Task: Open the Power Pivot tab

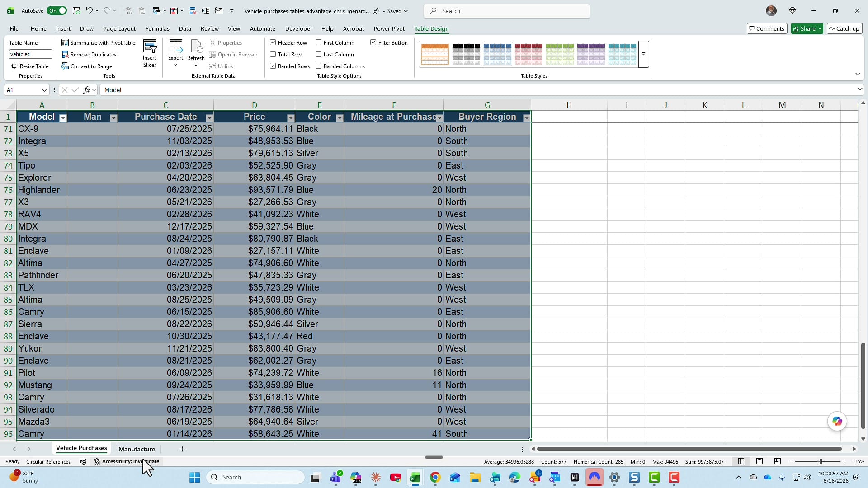Action: click(x=389, y=28)
